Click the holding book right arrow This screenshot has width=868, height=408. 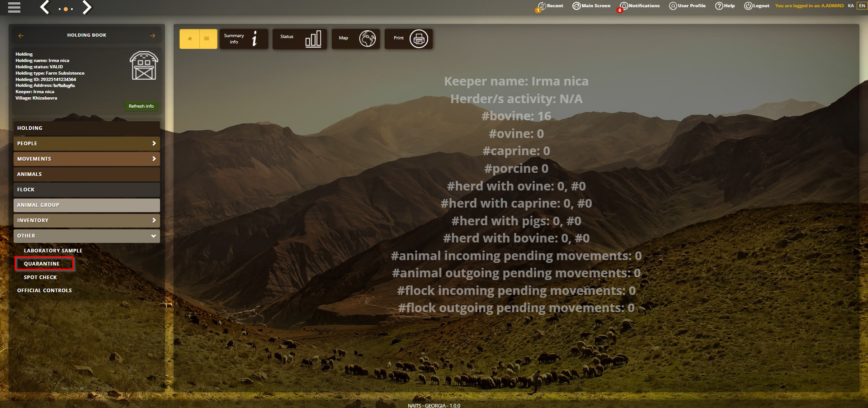pyautogui.click(x=153, y=35)
